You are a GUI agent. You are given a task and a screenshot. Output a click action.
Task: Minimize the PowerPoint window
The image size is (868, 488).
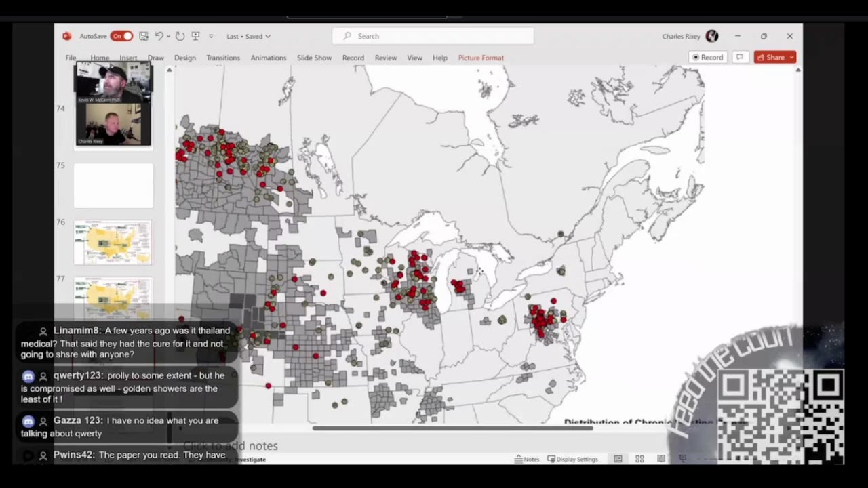(738, 36)
